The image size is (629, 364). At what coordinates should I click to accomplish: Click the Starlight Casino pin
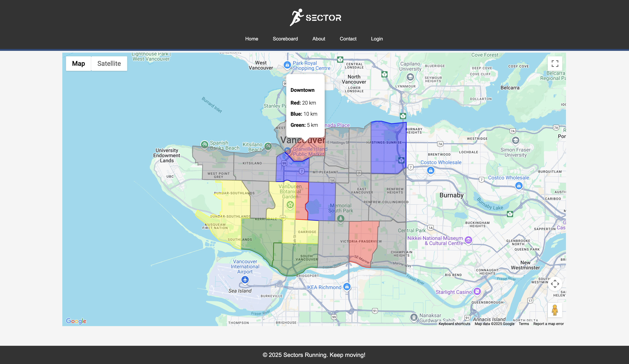(x=477, y=291)
